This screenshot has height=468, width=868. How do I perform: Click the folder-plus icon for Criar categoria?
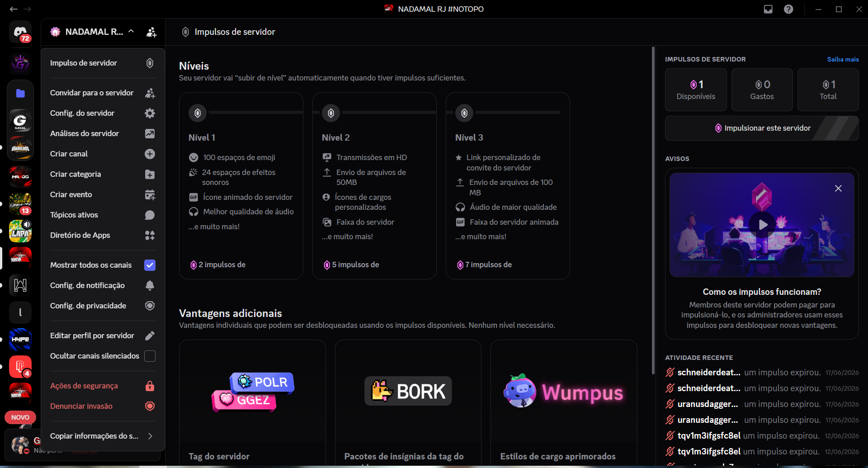tap(150, 174)
